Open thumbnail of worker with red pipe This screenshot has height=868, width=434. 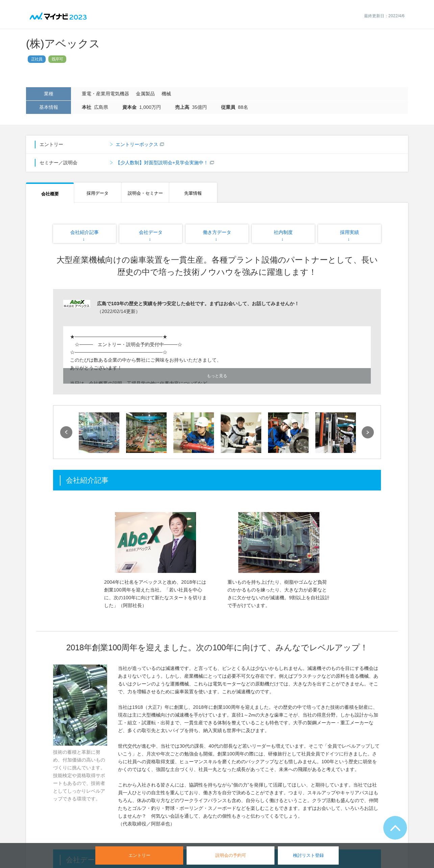point(194,432)
